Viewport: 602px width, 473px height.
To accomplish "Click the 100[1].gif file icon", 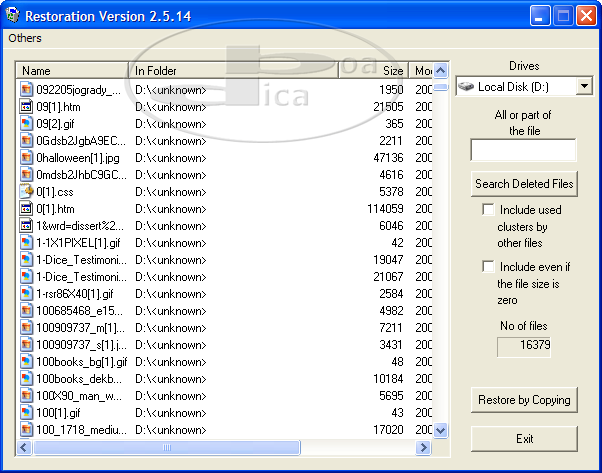I will click(27, 412).
